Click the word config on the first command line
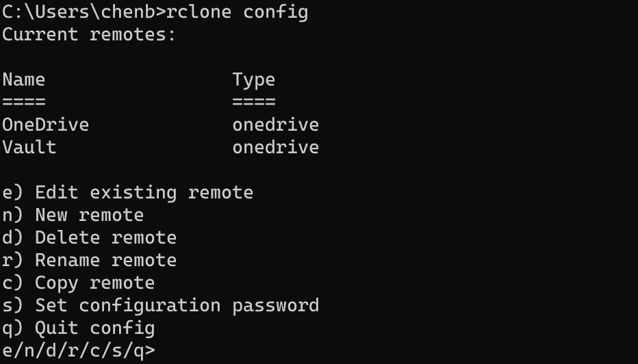This screenshot has height=364, width=638. tap(275, 12)
